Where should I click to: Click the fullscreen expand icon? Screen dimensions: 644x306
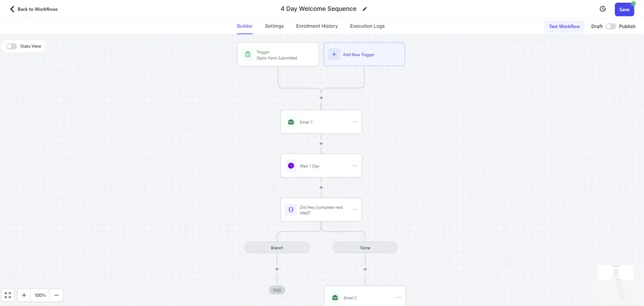[x=8, y=295]
